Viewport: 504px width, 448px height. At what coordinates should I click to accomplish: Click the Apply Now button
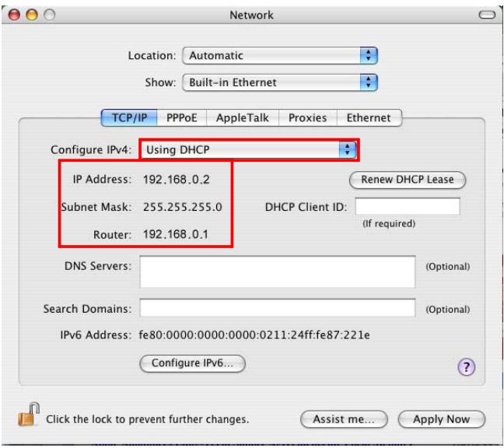coord(441,419)
